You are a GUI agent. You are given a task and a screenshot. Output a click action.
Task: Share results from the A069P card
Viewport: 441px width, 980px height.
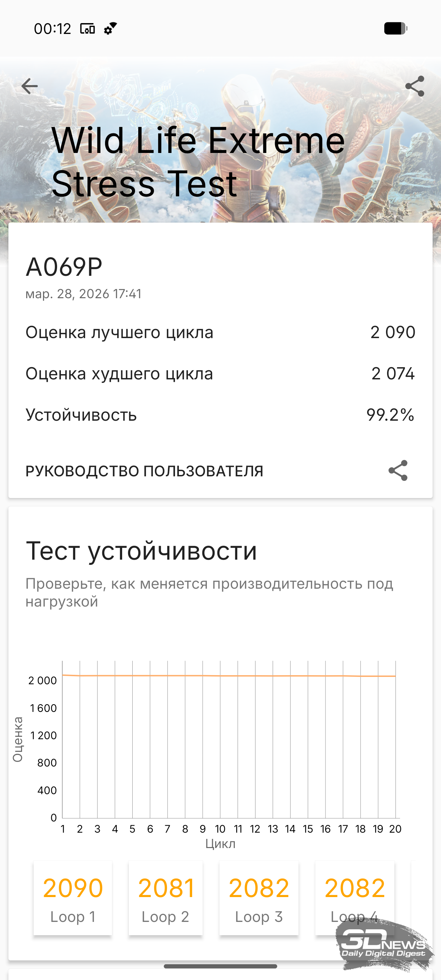point(398,471)
